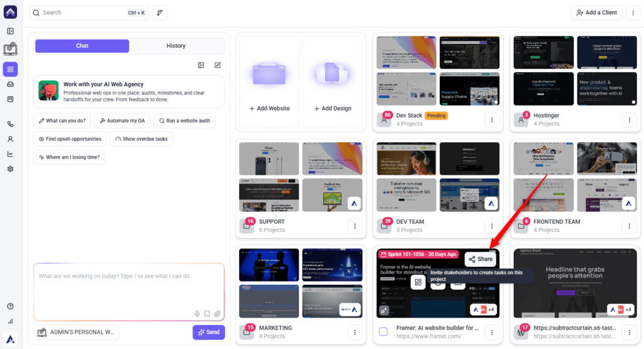
Task: Switch to the History tab
Action: click(176, 46)
